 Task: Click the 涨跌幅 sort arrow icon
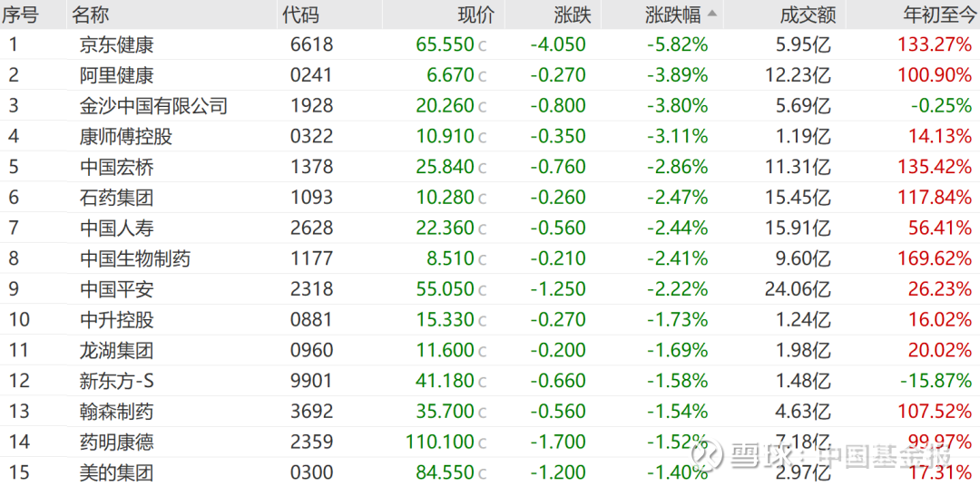coord(712,14)
